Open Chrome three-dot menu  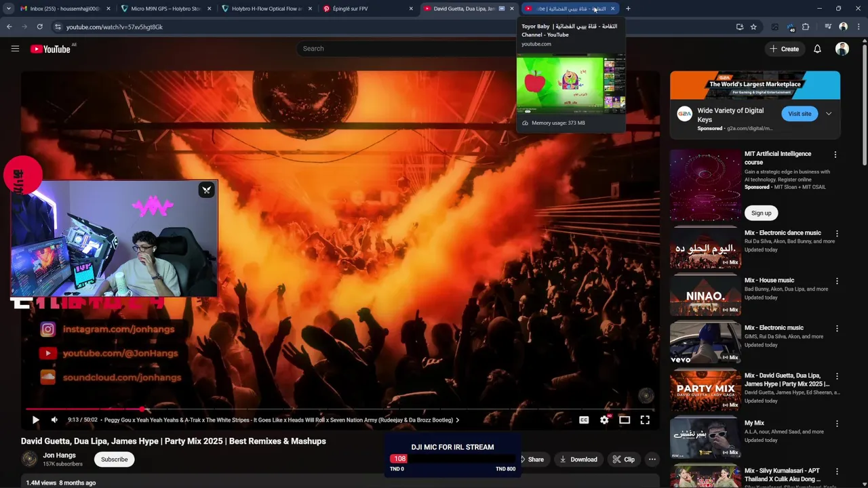858,27
